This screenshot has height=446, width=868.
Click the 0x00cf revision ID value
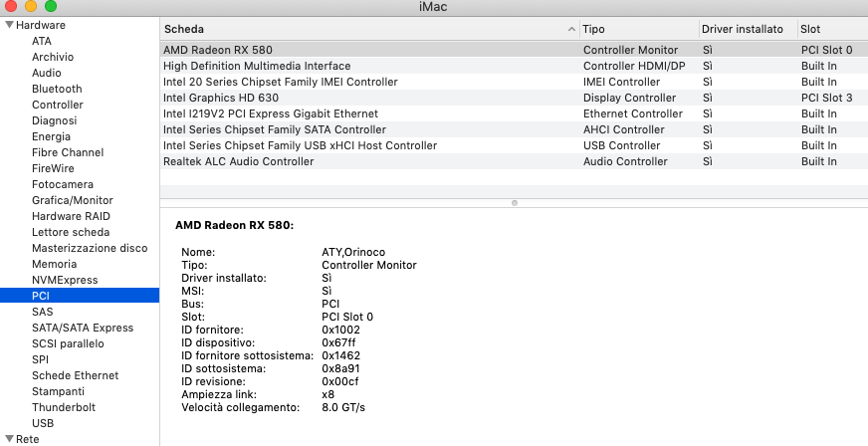[339, 382]
